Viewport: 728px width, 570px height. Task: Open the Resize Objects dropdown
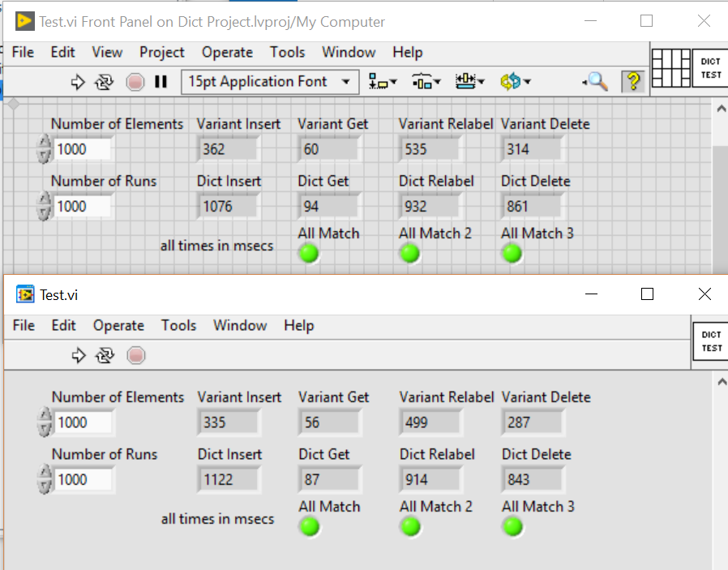[x=469, y=82]
